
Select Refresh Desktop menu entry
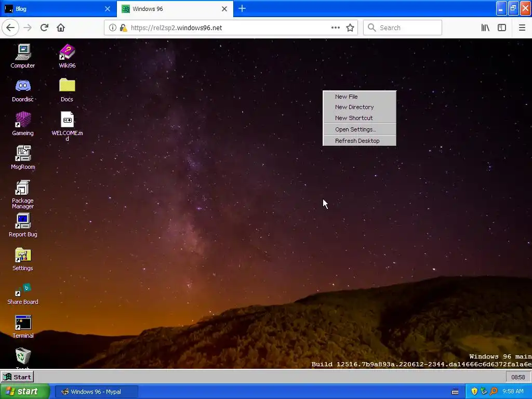click(x=360, y=141)
